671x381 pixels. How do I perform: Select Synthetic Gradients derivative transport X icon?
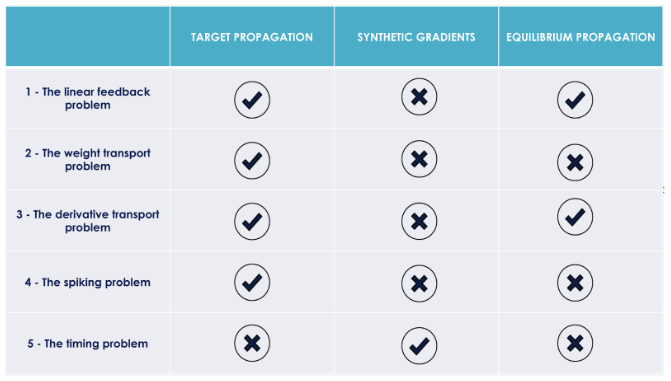pyautogui.click(x=419, y=221)
